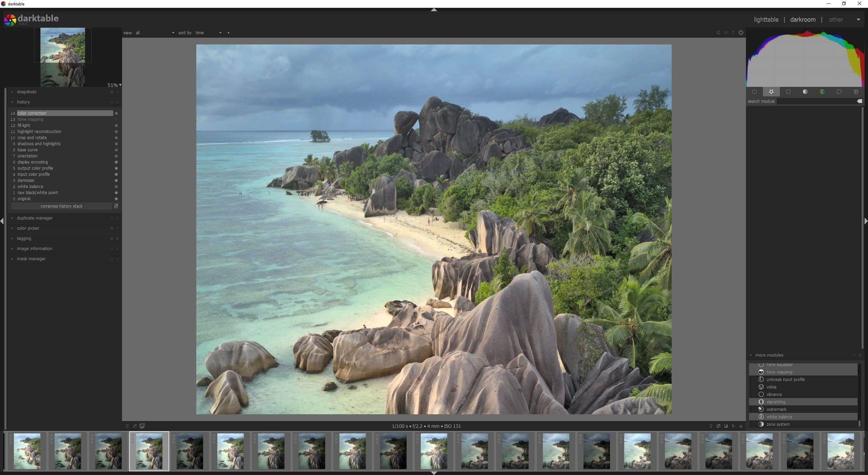Viewport: 868px width, 475px height.
Task: Open the color module group
Action: (x=822, y=92)
